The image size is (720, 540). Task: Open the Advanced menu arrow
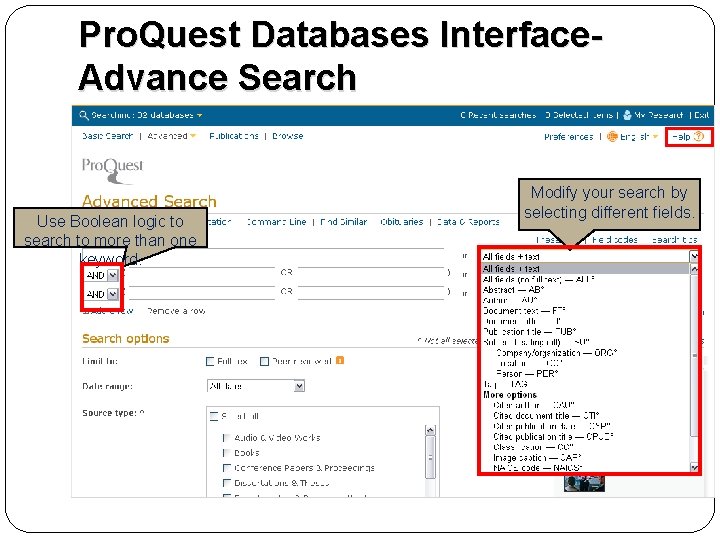pyautogui.click(x=193, y=136)
